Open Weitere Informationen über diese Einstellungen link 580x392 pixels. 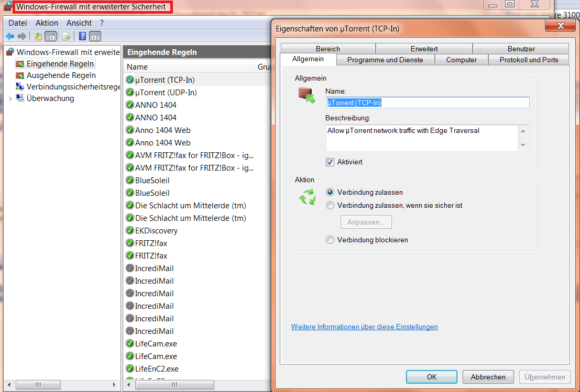click(364, 327)
